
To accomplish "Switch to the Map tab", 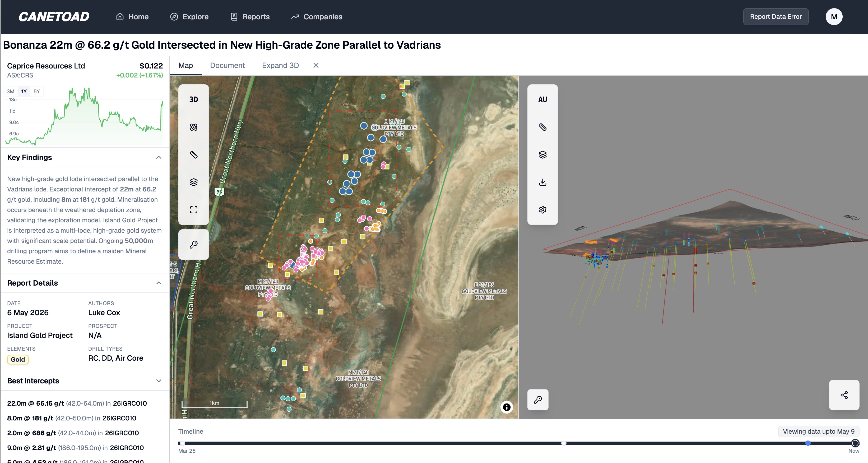I will point(186,65).
